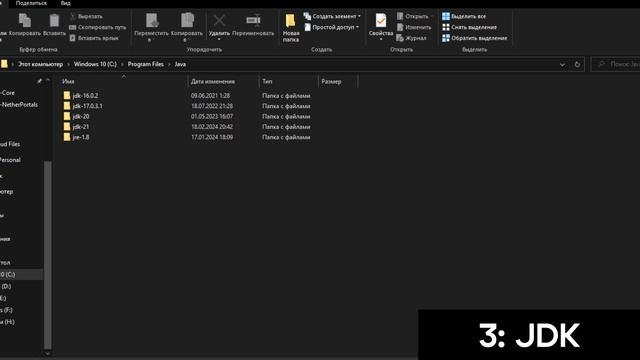Select the (H:) drive in navigation pane
Viewport: 640px width, 360px height.
coord(8,322)
